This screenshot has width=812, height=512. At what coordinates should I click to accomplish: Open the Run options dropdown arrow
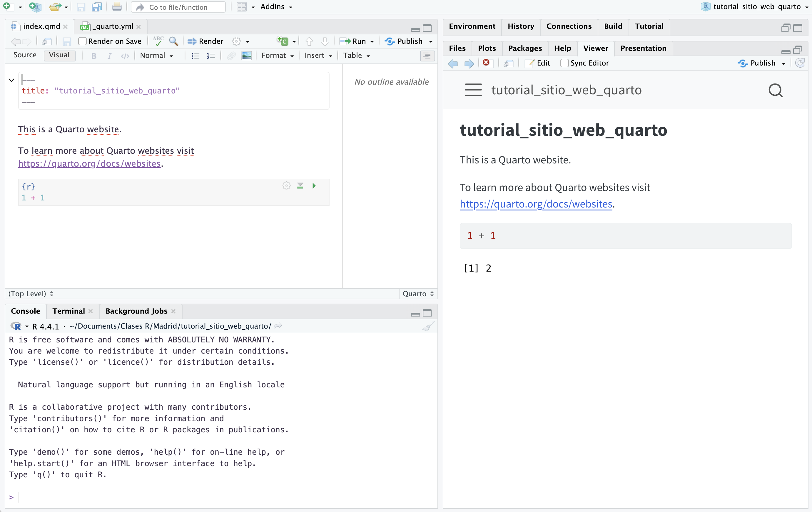[x=372, y=42]
